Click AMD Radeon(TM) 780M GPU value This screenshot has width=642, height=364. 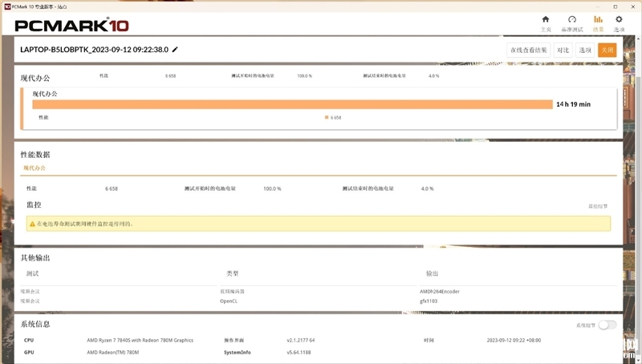pos(113,353)
